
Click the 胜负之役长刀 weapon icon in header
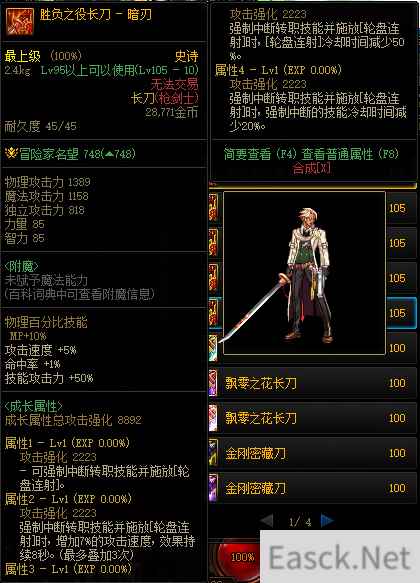20,21
